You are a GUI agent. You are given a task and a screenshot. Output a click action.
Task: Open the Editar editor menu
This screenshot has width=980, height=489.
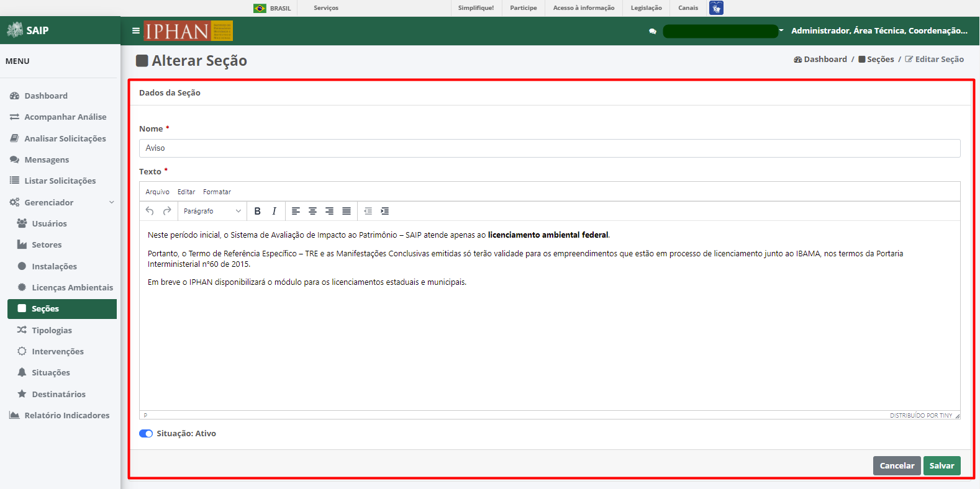tap(186, 192)
